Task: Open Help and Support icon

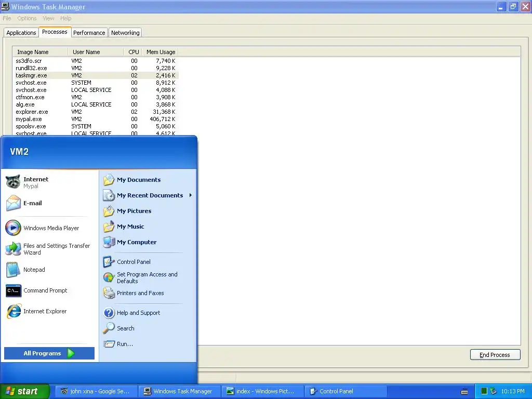Action: click(109, 312)
